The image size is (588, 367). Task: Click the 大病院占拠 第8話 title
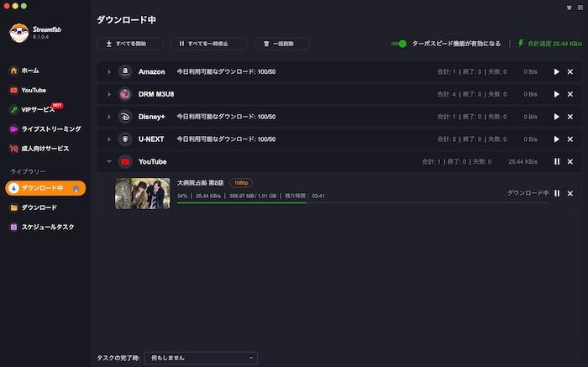click(x=200, y=183)
